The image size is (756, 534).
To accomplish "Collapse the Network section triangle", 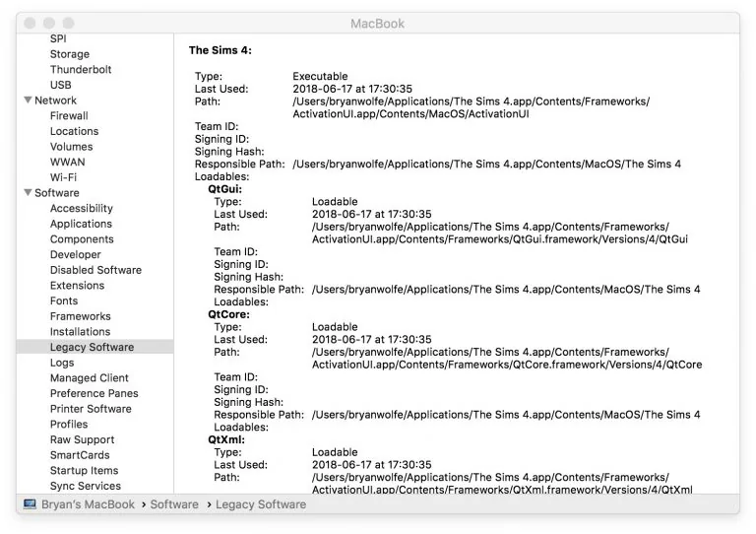I will pyautogui.click(x=28, y=100).
